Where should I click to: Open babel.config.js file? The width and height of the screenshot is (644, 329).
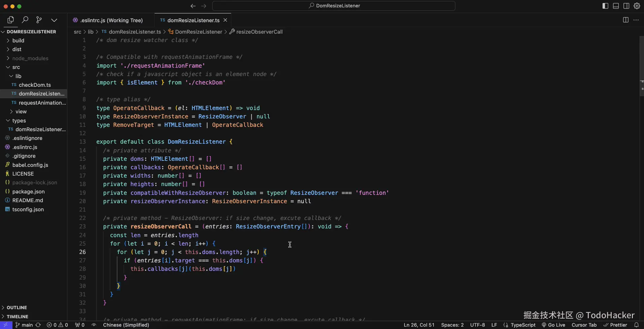[33, 165]
